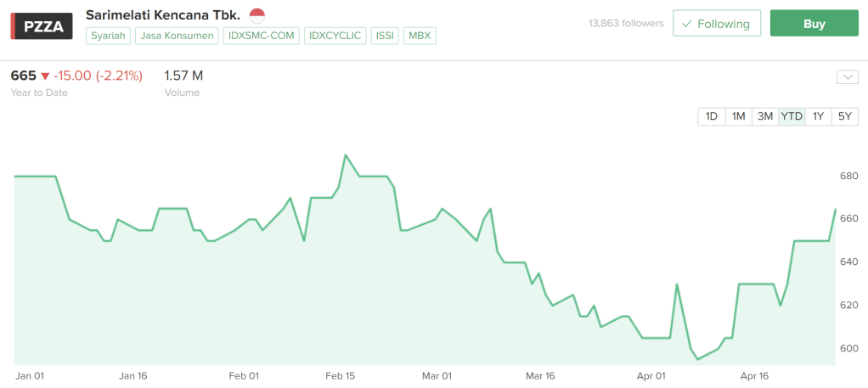This screenshot has width=868, height=388.
Task: Click the Indonesian flag icon
Action: pos(256,15)
